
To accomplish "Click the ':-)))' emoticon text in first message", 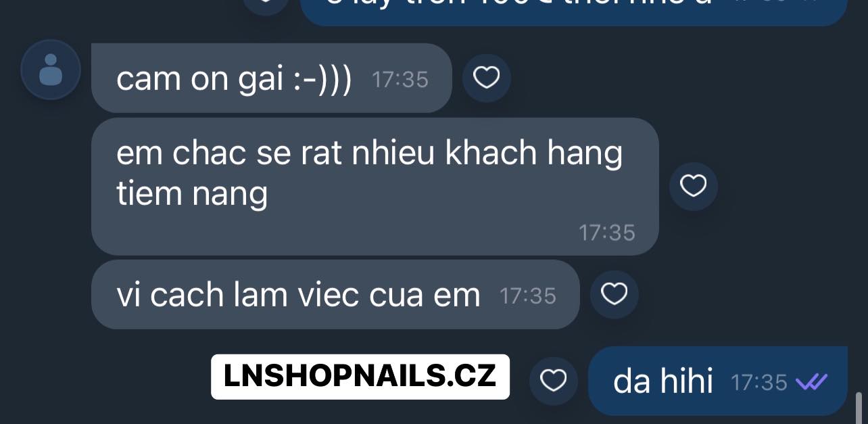I will [x=322, y=79].
